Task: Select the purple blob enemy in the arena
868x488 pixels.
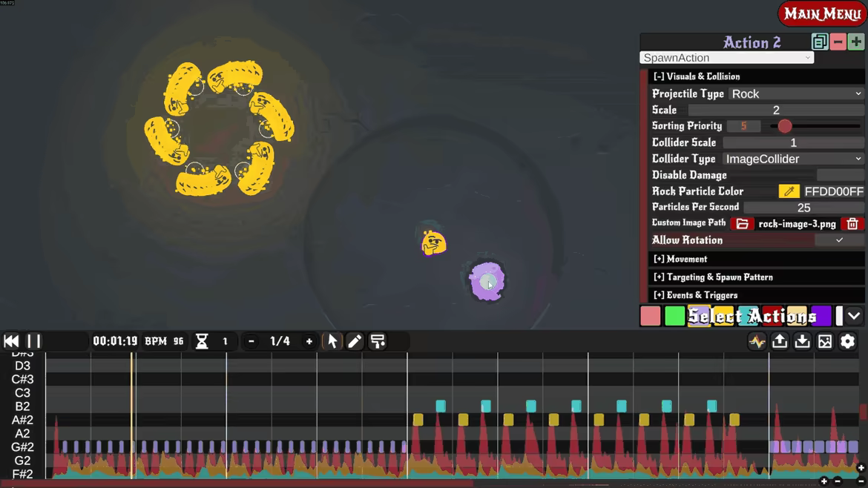Action: [x=487, y=281]
